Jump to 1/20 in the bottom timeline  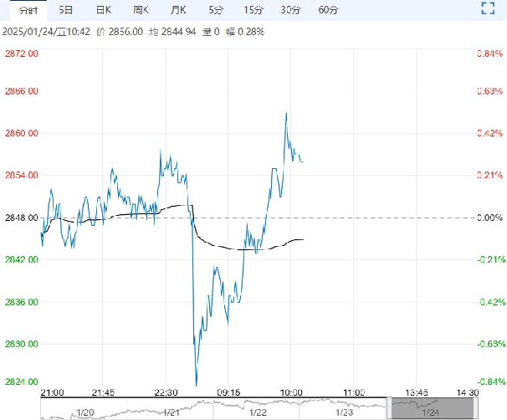click(x=84, y=411)
